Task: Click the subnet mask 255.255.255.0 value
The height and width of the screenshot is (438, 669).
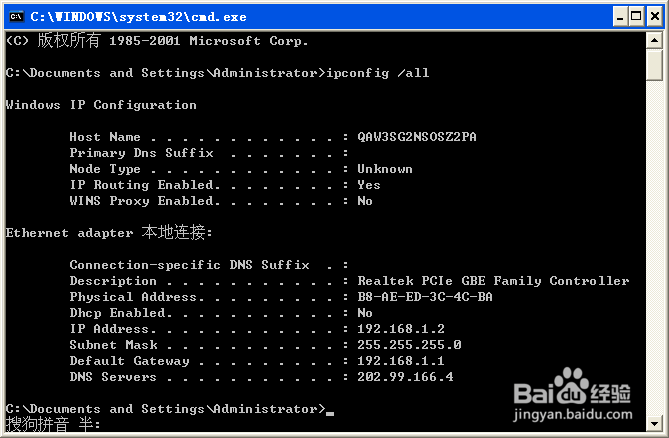Action: click(x=409, y=345)
